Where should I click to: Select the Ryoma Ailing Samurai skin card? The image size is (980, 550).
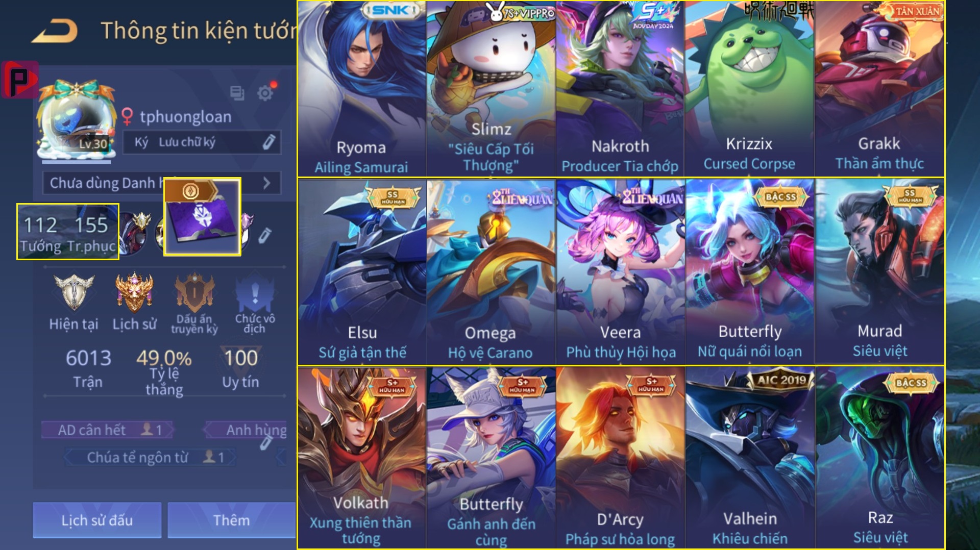tap(362, 89)
